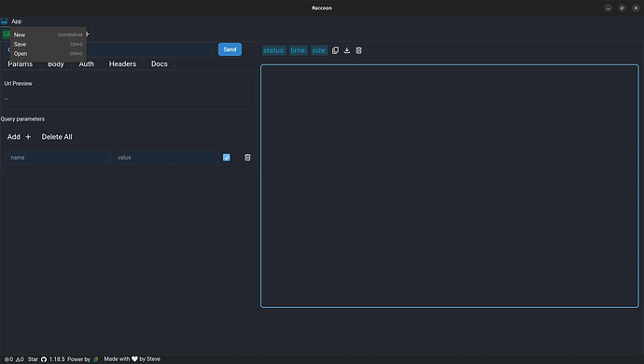The height and width of the screenshot is (364, 644).
Task: Copy the response with the copy icon
Action: click(335, 50)
